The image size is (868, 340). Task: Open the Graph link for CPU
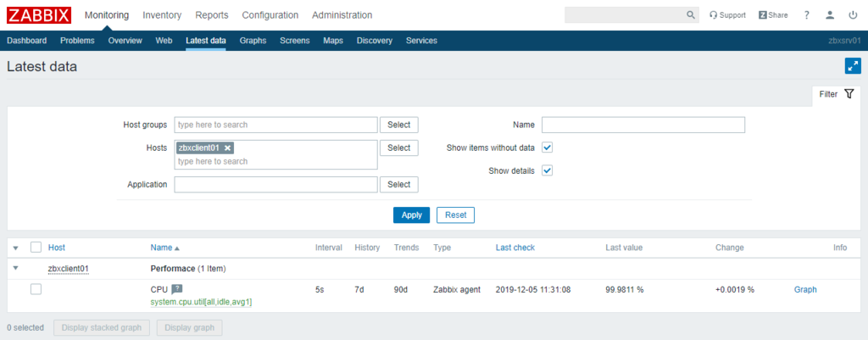(804, 289)
